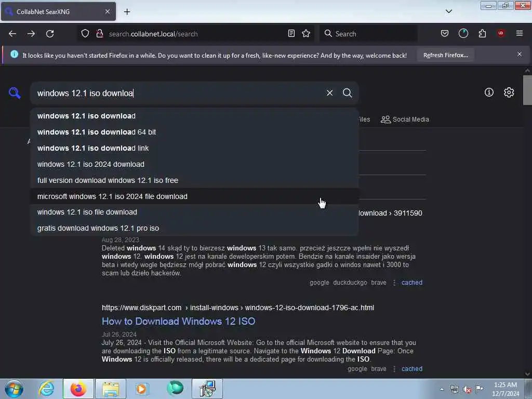The image size is (532, 399).
Task: Open cached version of the Polish-language result
Action: pyautogui.click(x=412, y=283)
